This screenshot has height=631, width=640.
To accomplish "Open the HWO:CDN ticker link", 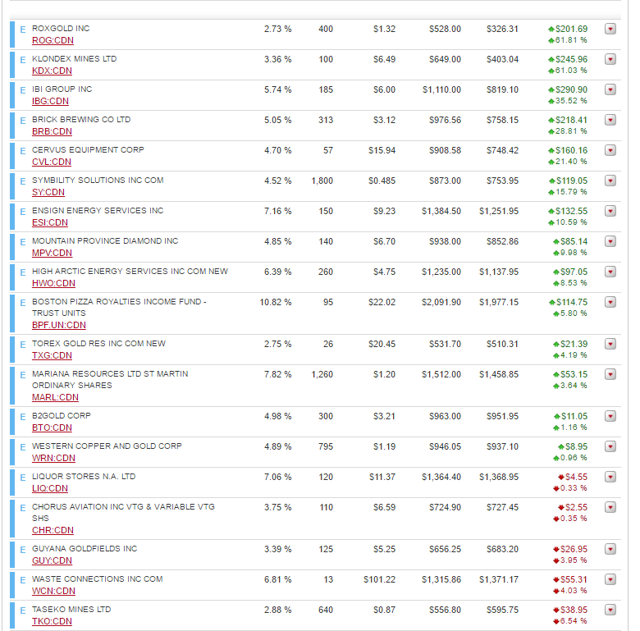I will pos(53,283).
